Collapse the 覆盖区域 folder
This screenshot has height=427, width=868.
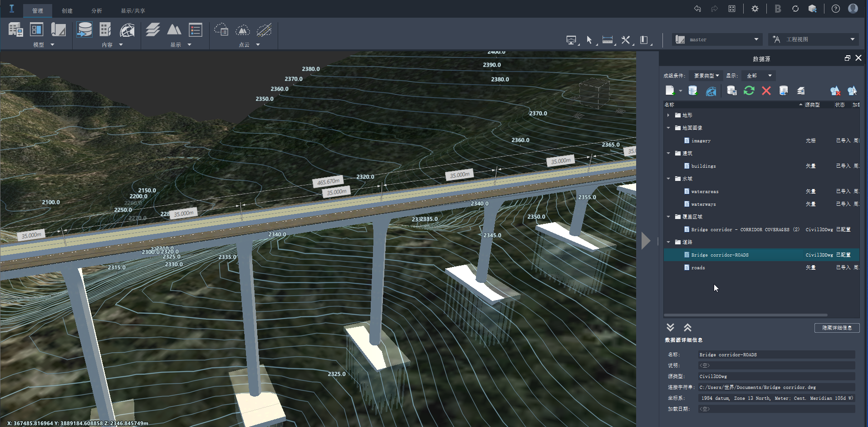[x=668, y=217]
